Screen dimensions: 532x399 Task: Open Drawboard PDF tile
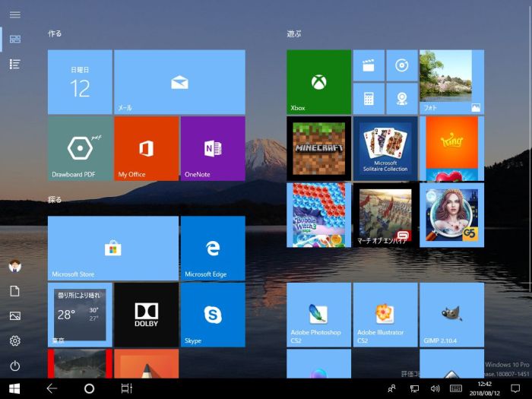point(80,148)
